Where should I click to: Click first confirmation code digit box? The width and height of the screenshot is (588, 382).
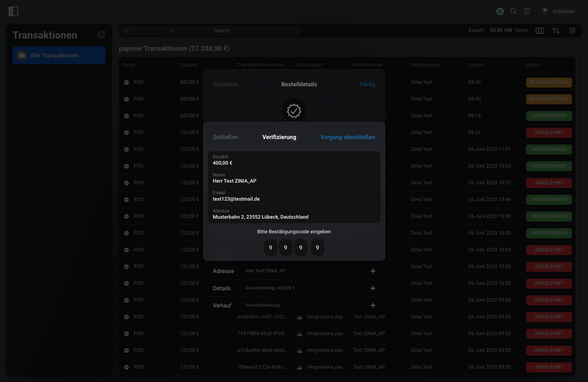271,248
